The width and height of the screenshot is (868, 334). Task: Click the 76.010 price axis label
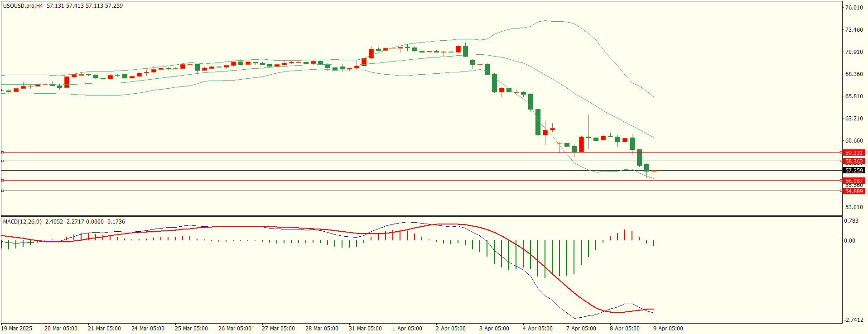(854, 8)
